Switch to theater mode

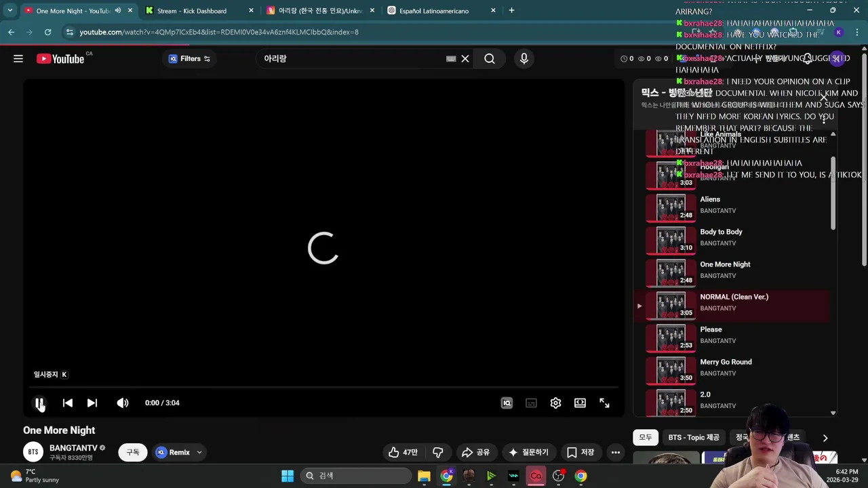580,403
